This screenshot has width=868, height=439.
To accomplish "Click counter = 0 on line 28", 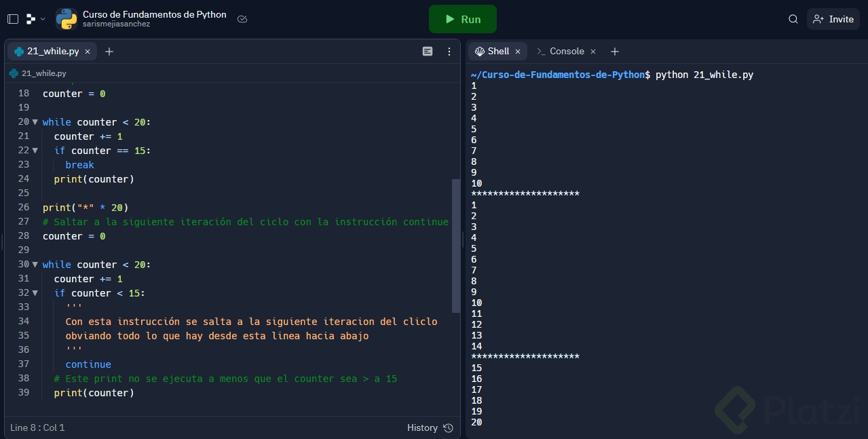I will (74, 236).
